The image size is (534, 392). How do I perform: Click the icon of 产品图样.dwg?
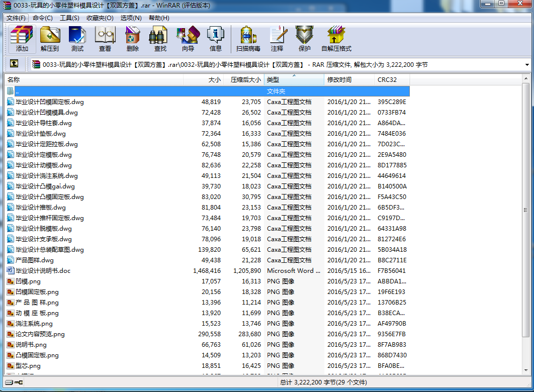tap(11, 260)
